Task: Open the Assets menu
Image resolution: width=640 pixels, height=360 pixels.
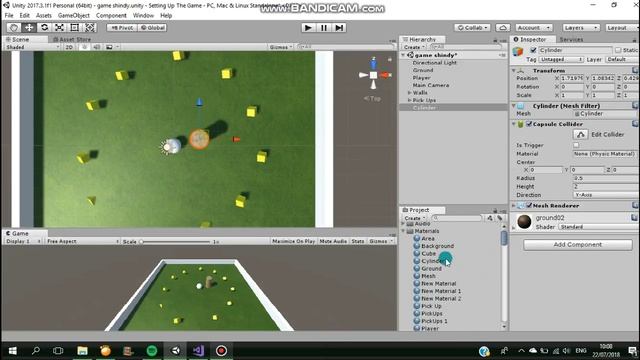Action: pos(44,16)
